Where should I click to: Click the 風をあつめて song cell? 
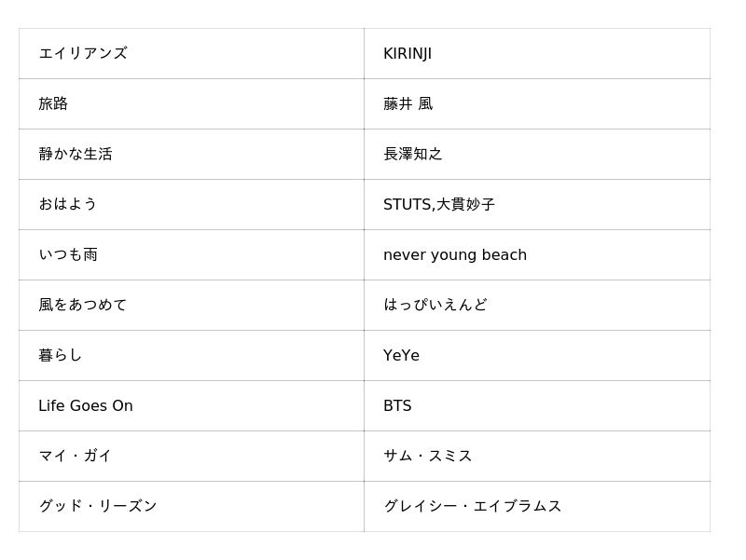coord(191,306)
